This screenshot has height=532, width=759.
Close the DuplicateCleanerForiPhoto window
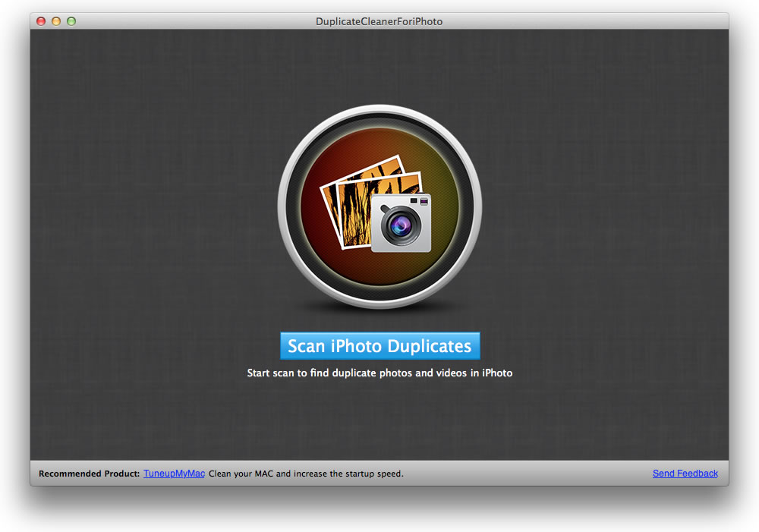pyautogui.click(x=41, y=21)
